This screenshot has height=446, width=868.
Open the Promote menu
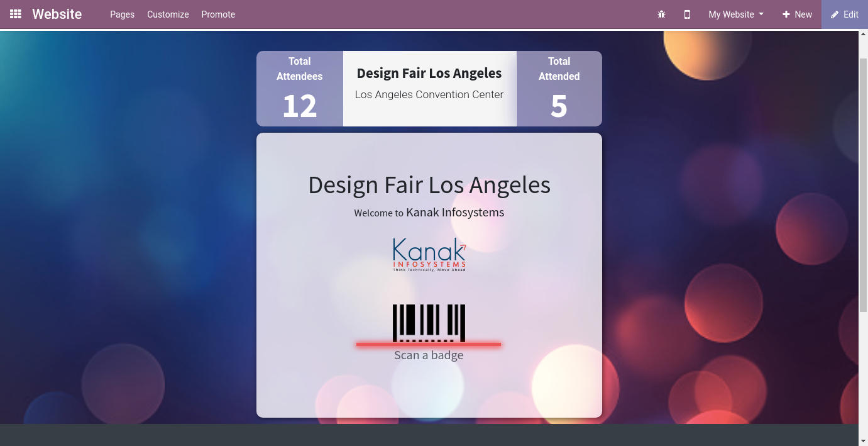pyautogui.click(x=218, y=14)
